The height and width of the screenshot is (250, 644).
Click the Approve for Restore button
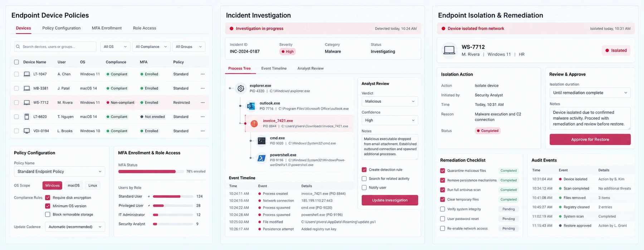point(590,140)
